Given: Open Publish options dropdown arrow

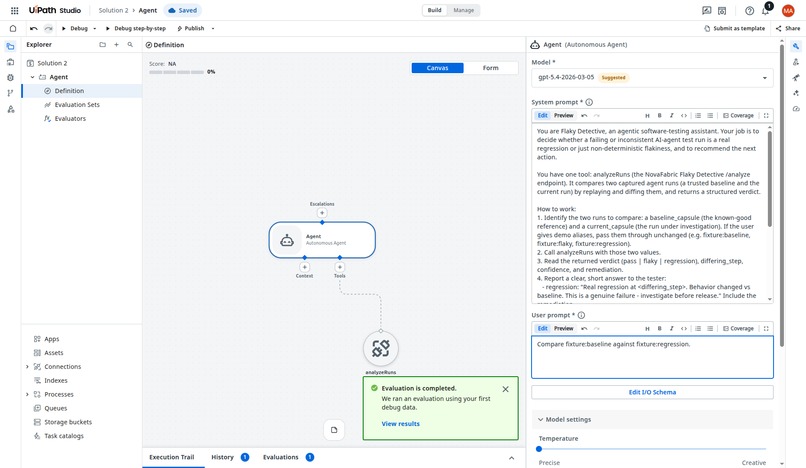Looking at the screenshot, I should 213,28.
